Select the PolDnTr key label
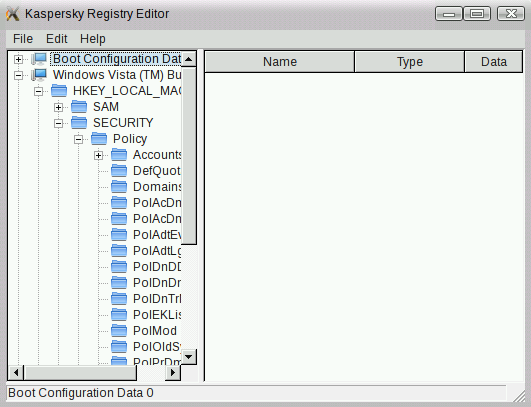Screen dimensions: 531x407 [157, 299]
